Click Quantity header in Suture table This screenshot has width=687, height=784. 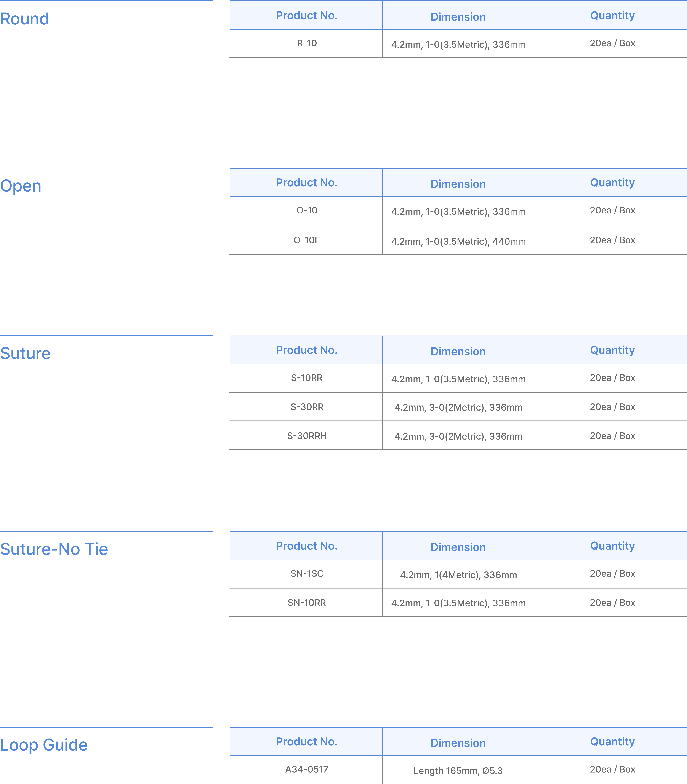612,350
